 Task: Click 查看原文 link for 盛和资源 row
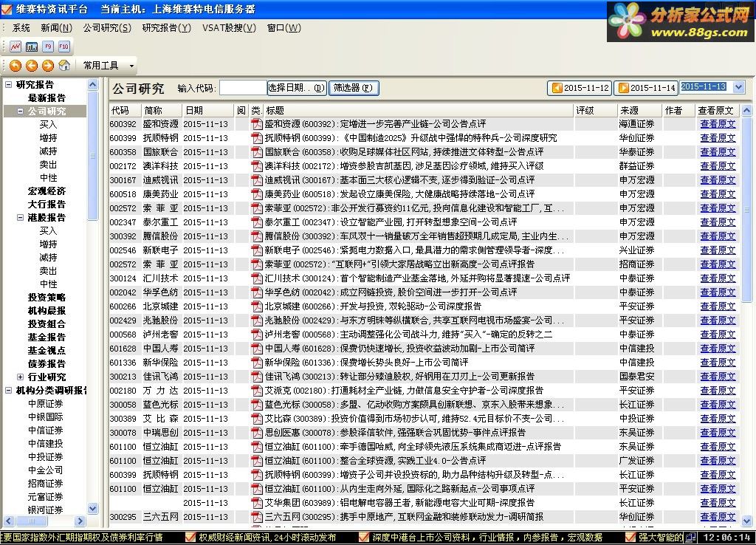pyautogui.click(x=718, y=124)
